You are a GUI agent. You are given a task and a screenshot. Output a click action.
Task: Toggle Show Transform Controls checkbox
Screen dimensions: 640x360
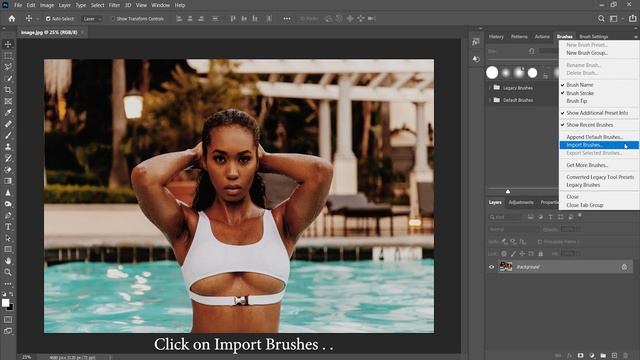[113, 19]
